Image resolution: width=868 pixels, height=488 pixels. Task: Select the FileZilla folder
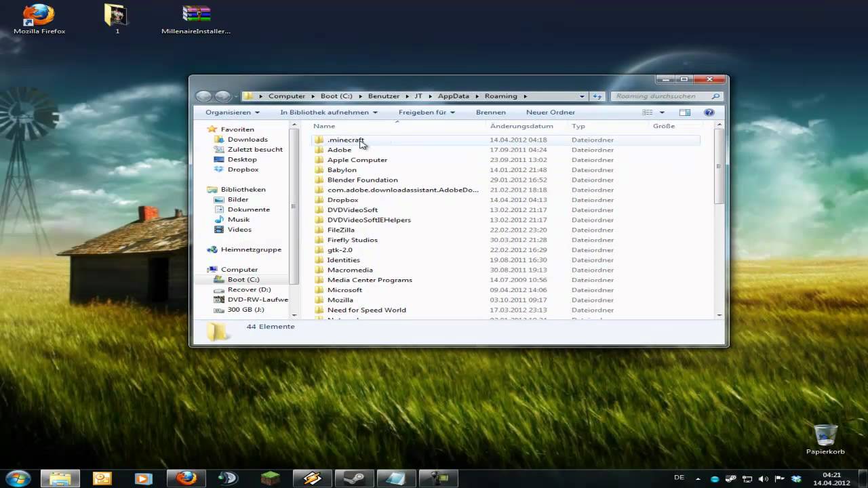click(340, 230)
